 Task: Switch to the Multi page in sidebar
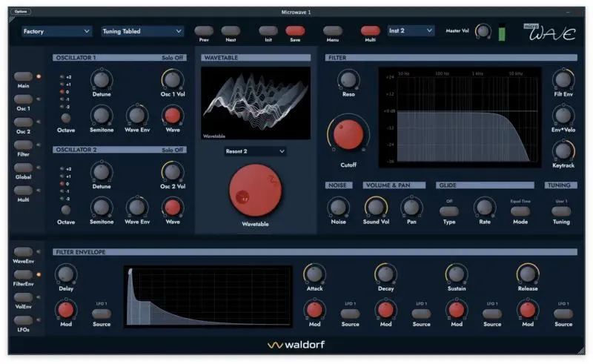(x=24, y=191)
